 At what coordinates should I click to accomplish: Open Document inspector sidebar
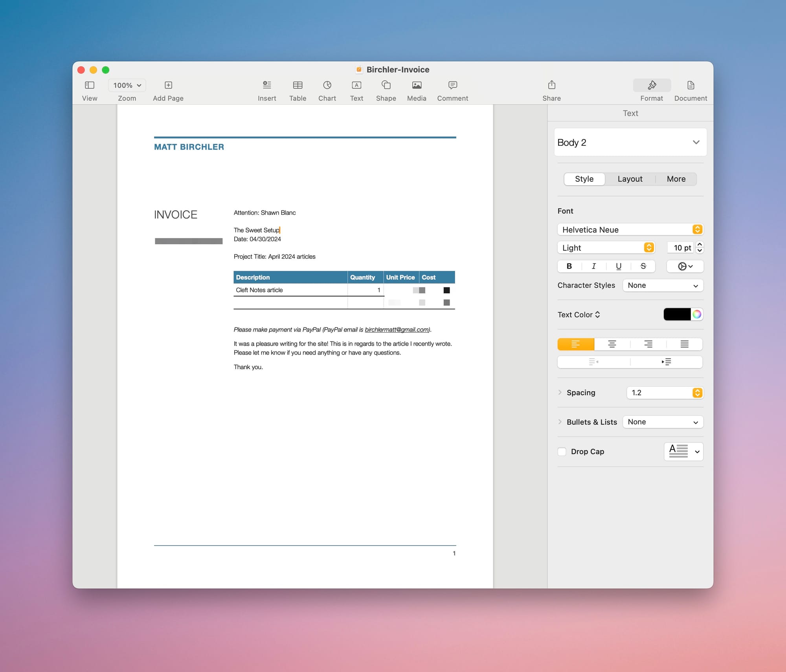pyautogui.click(x=691, y=85)
